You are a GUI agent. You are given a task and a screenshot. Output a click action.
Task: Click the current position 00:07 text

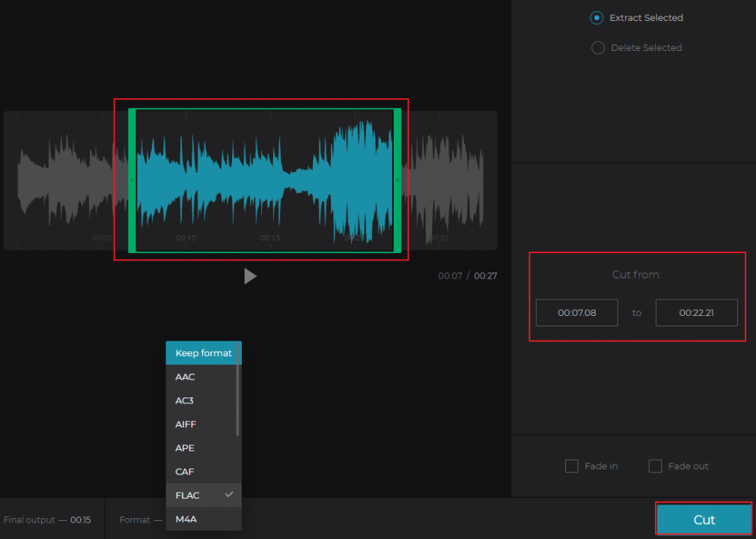tap(450, 276)
